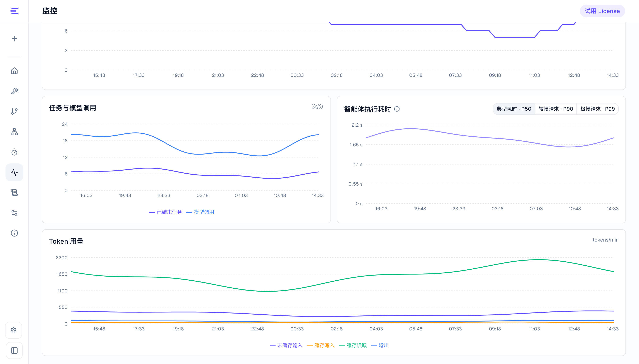Open the hamburger menu icon
Image resolution: width=639 pixels, height=364 pixels.
pyautogui.click(x=14, y=11)
